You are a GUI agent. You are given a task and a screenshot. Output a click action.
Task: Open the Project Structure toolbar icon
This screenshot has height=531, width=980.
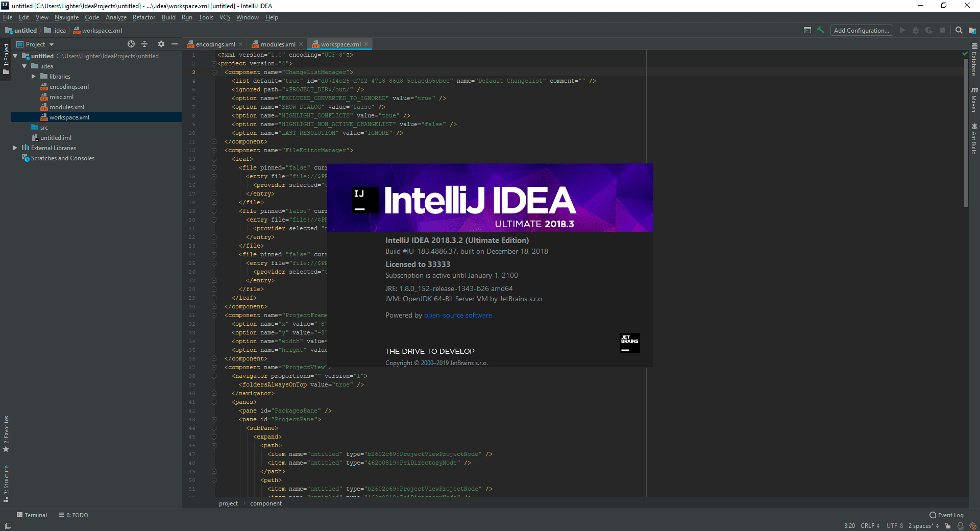coord(972,30)
